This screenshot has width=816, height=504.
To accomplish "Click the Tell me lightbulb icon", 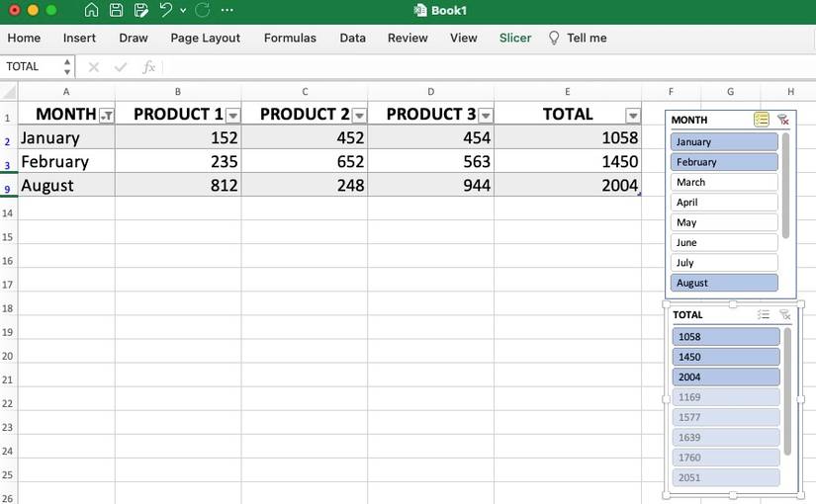I will coord(554,38).
